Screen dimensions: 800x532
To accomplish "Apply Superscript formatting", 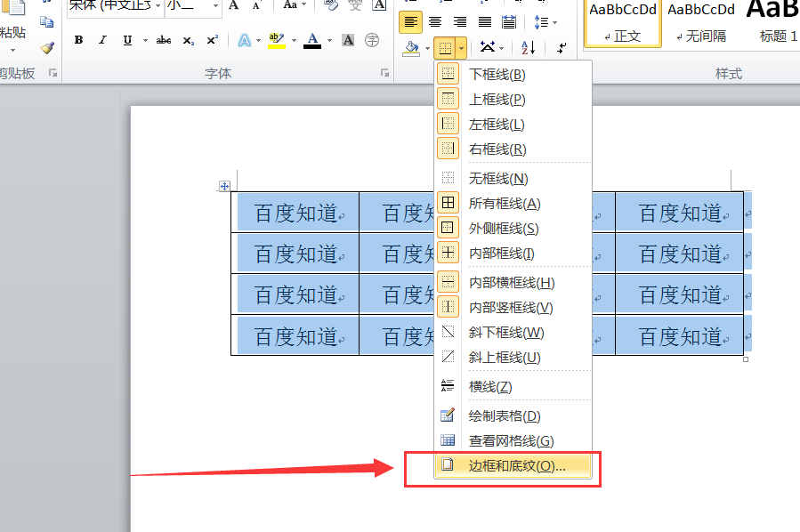I will (213, 40).
